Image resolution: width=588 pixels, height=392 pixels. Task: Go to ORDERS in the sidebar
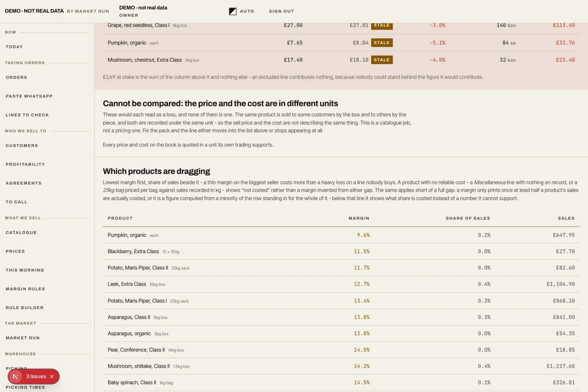[17, 78]
